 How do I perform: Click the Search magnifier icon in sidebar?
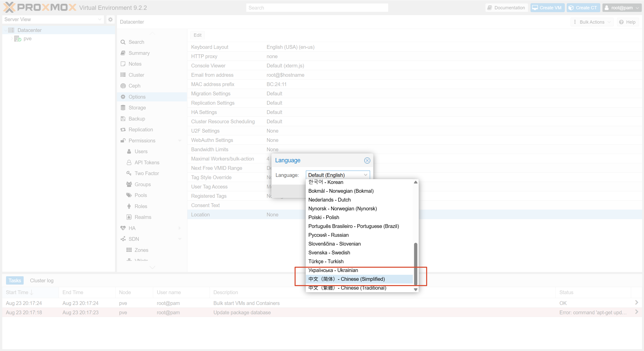123,42
